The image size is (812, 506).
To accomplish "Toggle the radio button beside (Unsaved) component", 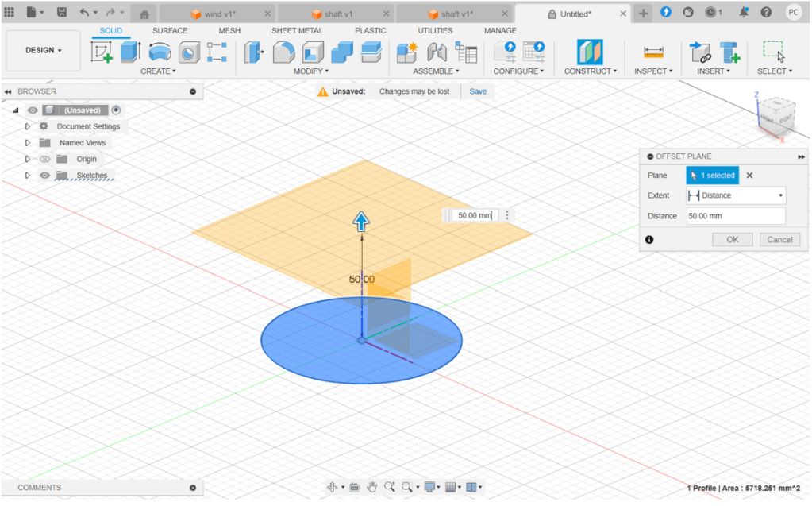I will (117, 110).
